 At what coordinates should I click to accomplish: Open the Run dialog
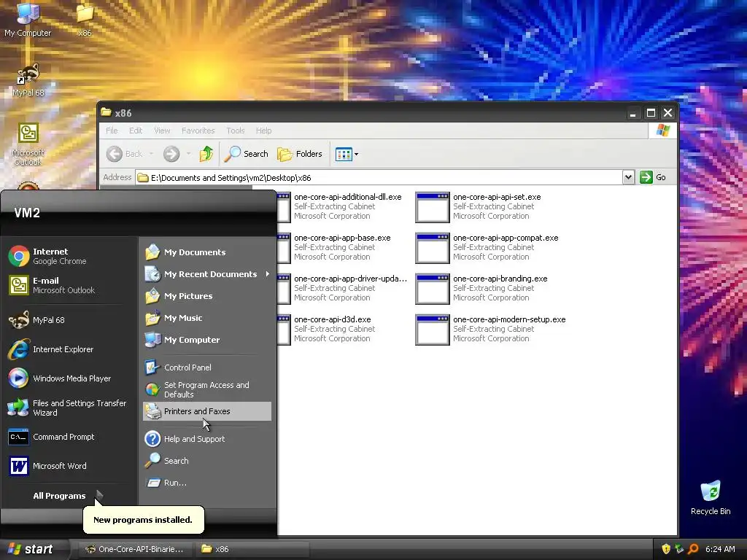coord(206,483)
